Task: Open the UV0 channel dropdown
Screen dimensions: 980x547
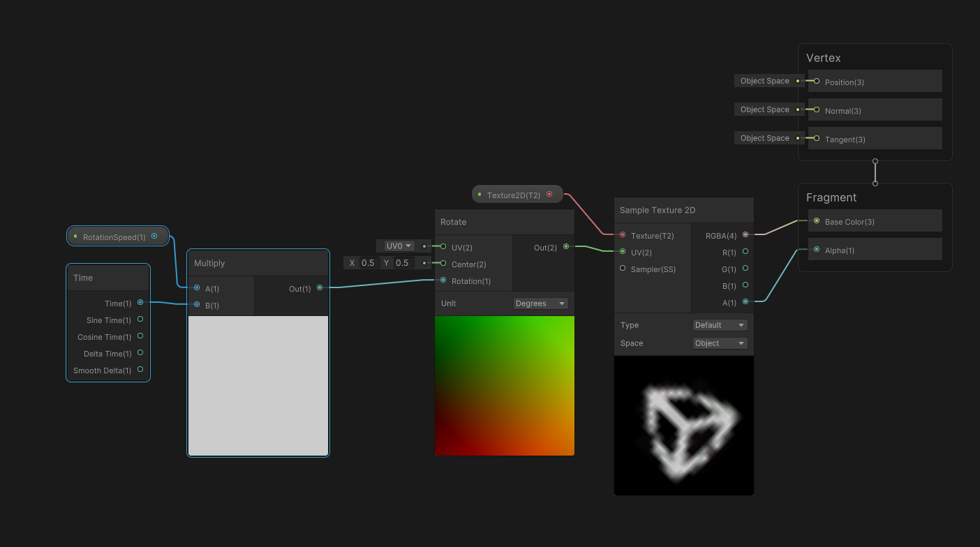Action: [x=400, y=246]
